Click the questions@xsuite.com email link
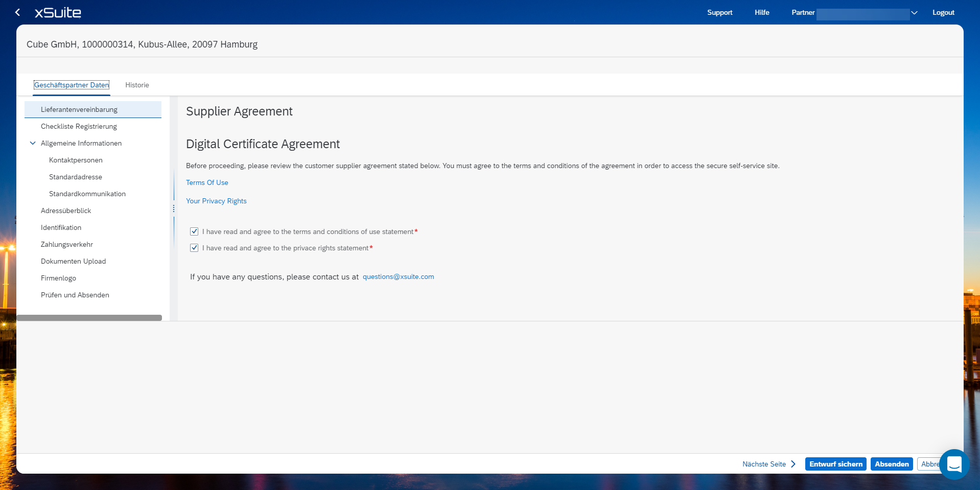 coord(398,276)
